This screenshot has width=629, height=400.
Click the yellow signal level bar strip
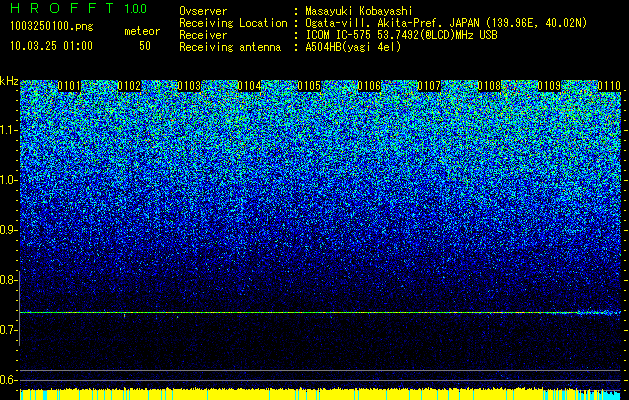click(320, 394)
